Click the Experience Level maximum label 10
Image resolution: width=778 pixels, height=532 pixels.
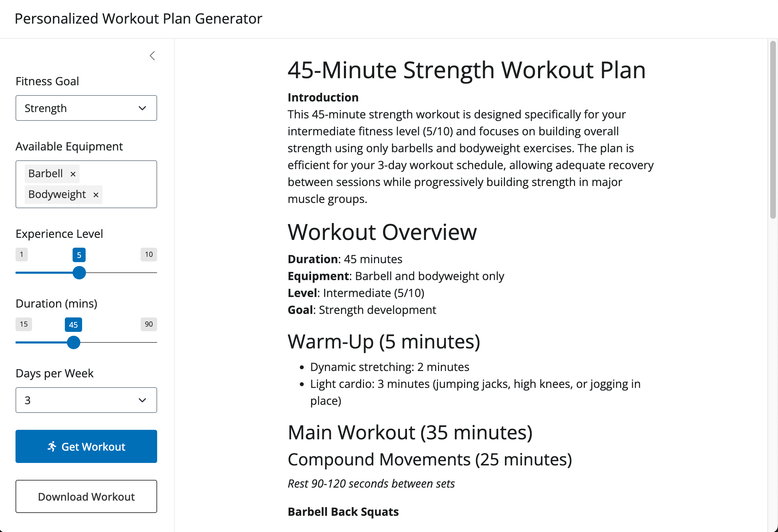point(149,254)
